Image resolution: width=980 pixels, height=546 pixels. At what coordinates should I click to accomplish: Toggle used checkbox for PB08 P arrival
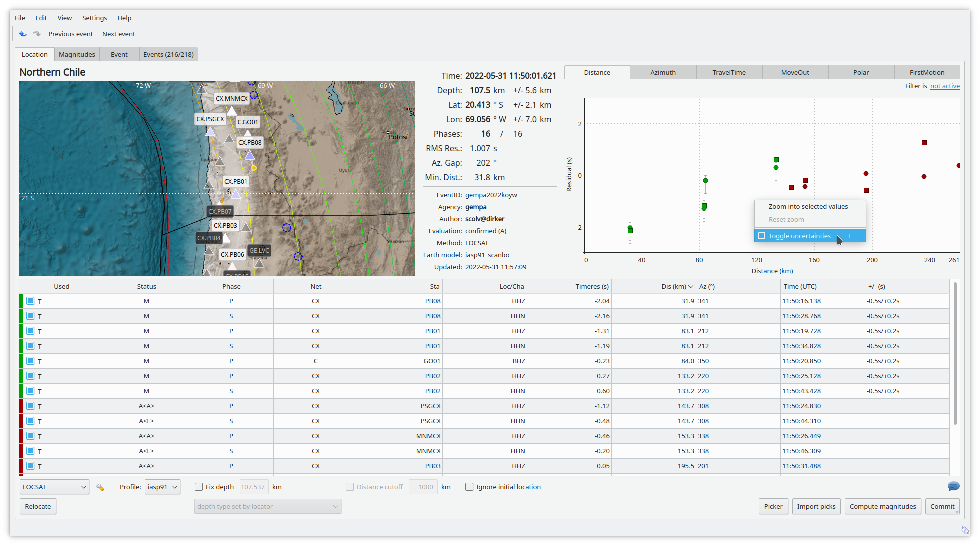(x=30, y=301)
